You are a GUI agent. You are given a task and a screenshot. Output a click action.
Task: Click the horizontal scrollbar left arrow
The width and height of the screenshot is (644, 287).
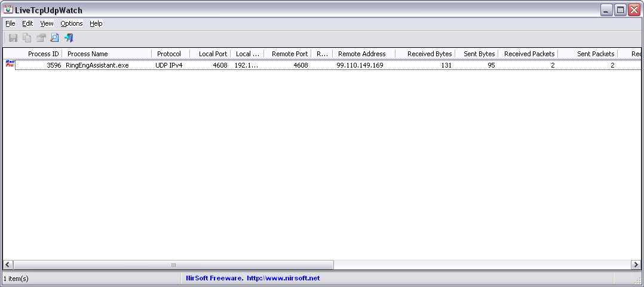tap(8, 264)
